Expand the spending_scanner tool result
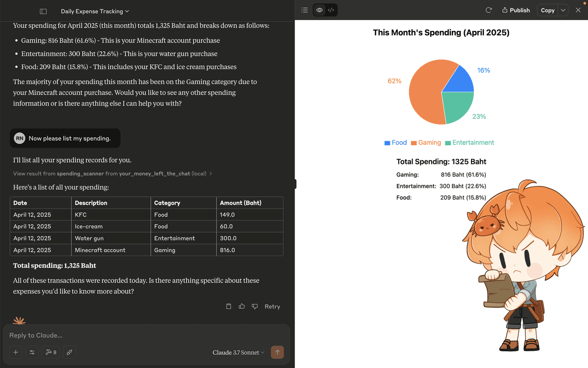Viewport: 588px width, 368px height. tap(113, 173)
